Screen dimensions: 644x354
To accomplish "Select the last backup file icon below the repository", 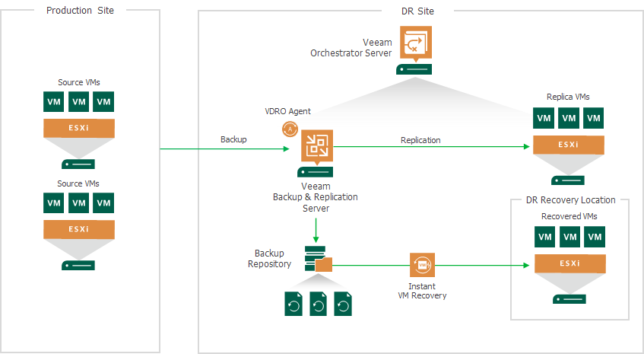I will point(343,304).
